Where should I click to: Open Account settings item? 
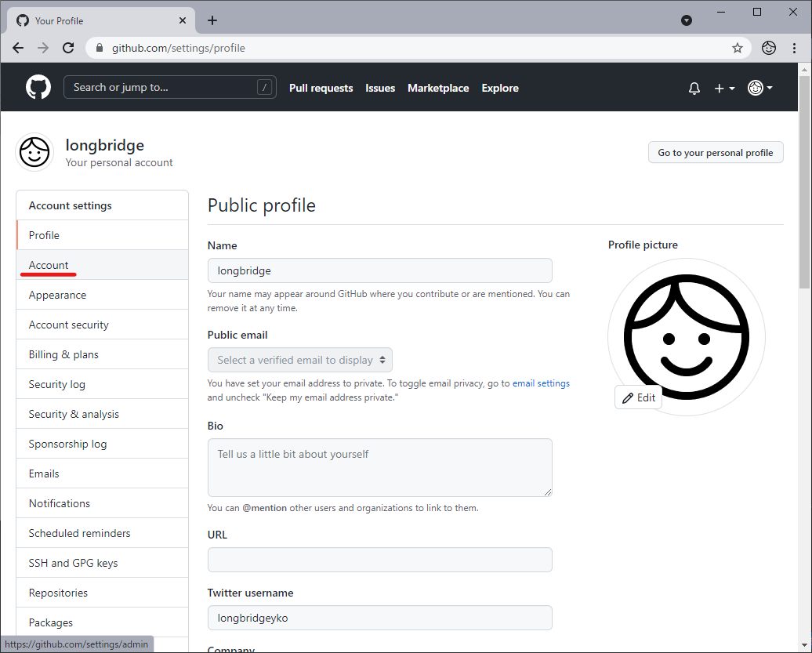(x=103, y=265)
